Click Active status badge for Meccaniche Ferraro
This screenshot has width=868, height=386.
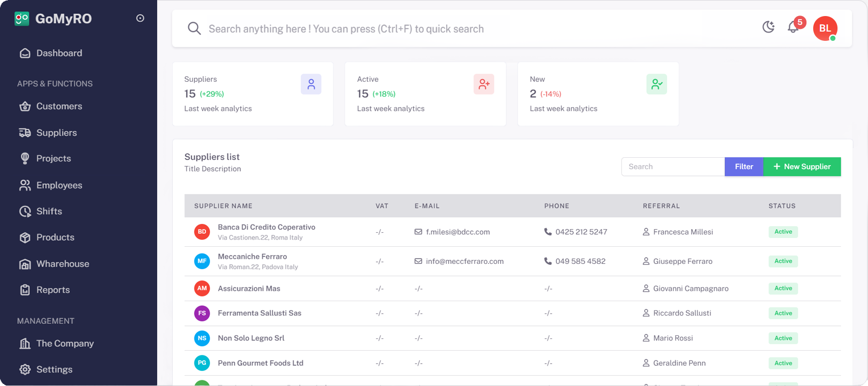[x=783, y=261]
